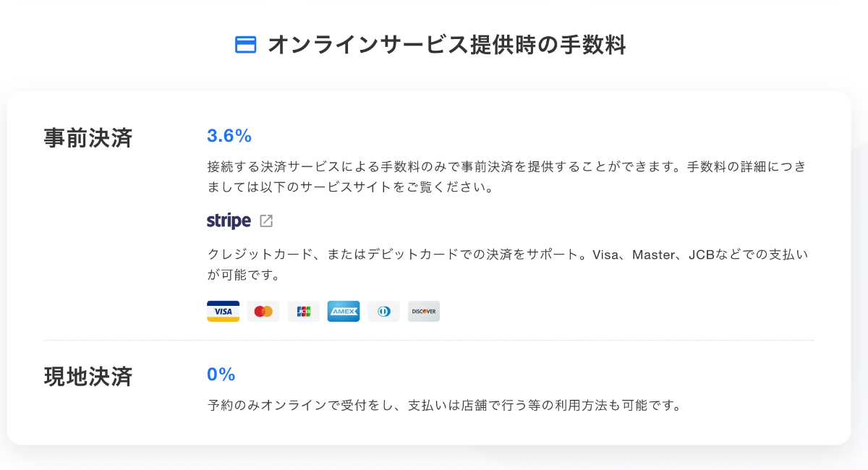The height and width of the screenshot is (470, 868).
Task: Open the Stripe service site link
Action: click(x=240, y=220)
